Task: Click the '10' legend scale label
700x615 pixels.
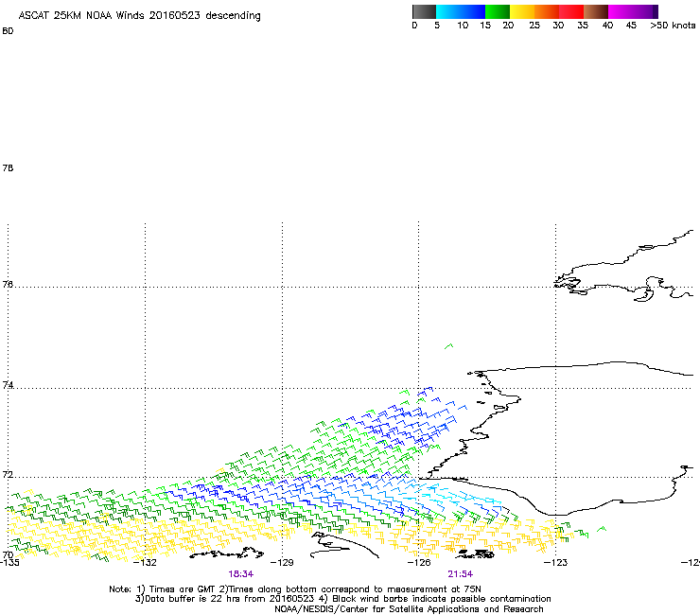Action: click(463, 26)
